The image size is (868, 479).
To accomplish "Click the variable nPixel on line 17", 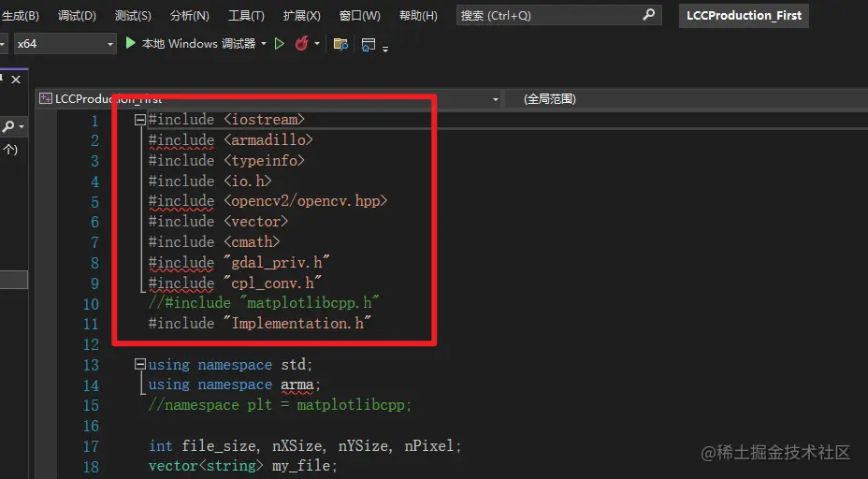I will 429,445.
